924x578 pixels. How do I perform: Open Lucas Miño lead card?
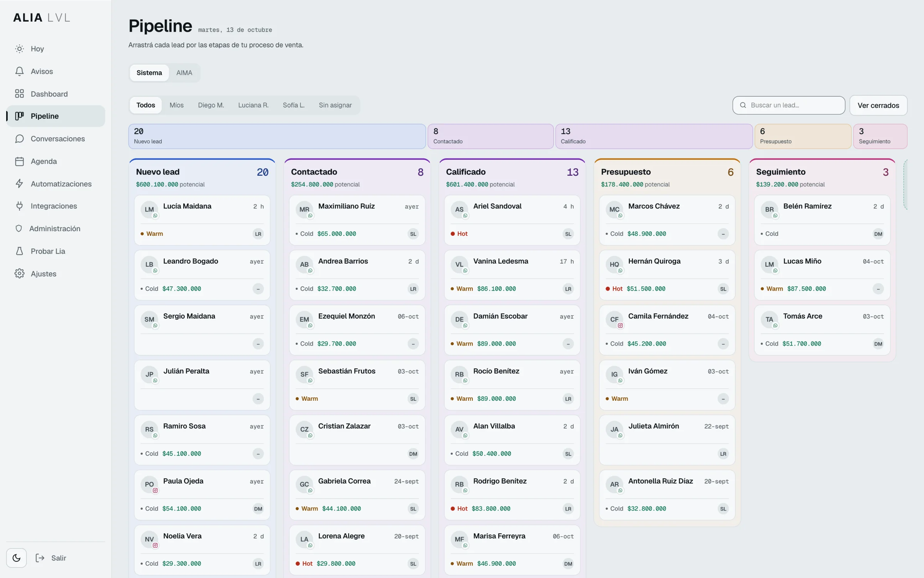click(x=822, y=275)
